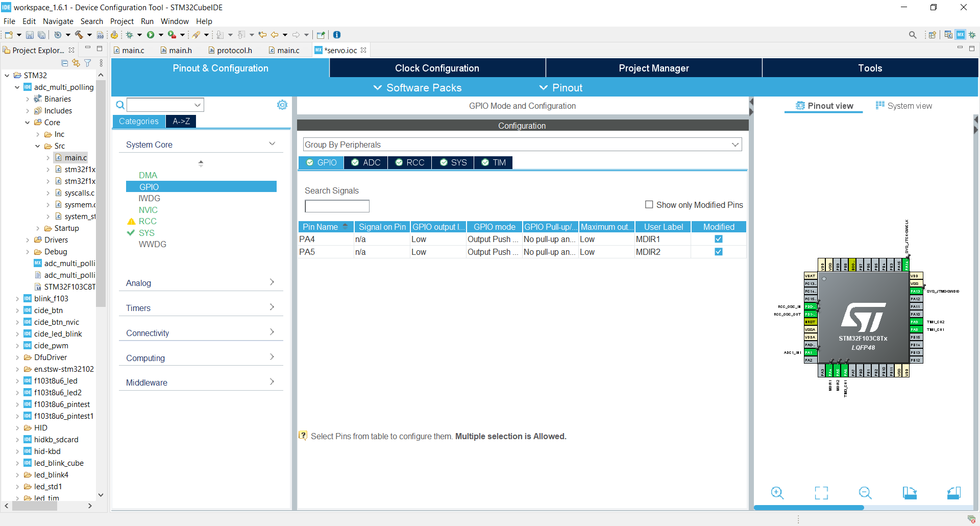980x526 pixels.
Task: Switch to the Clock Configuration tab
Action: [x=437, y=68]
